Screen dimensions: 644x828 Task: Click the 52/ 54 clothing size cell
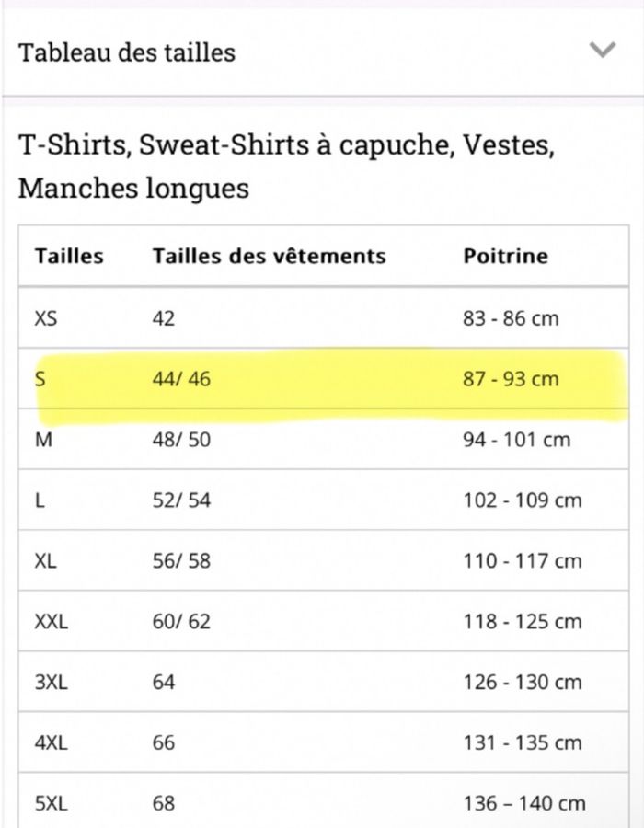(x=181, y=500)
